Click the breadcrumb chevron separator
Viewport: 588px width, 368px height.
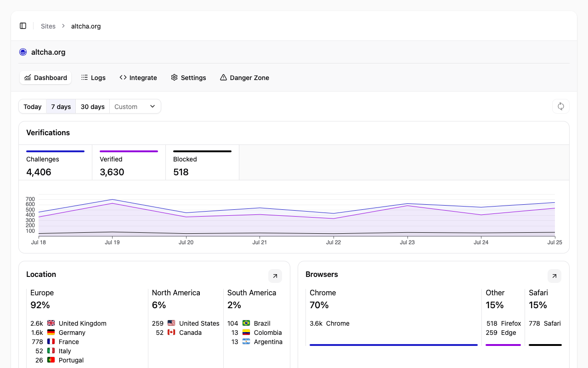tap(63, 26)
